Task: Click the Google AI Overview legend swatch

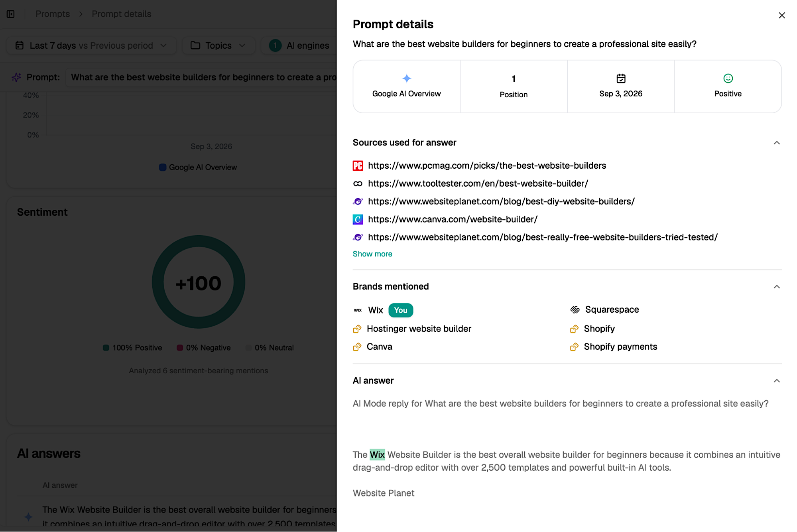Action: pyautogui.click(x=162, y=167)
